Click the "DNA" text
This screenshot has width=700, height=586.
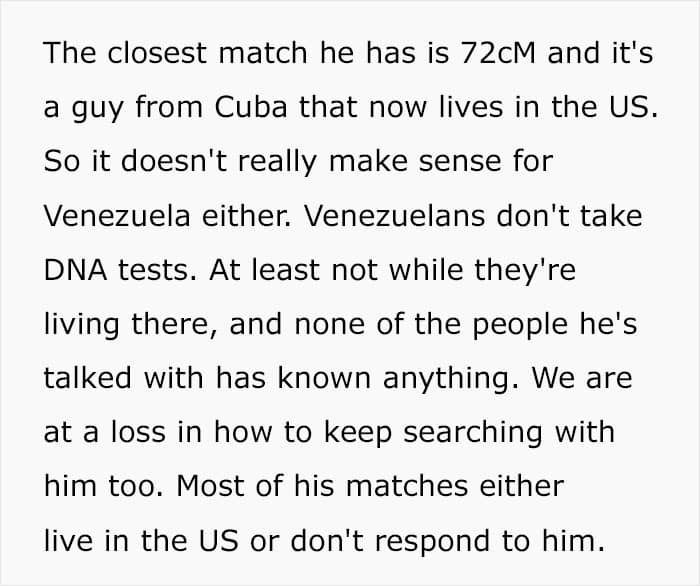75,270
